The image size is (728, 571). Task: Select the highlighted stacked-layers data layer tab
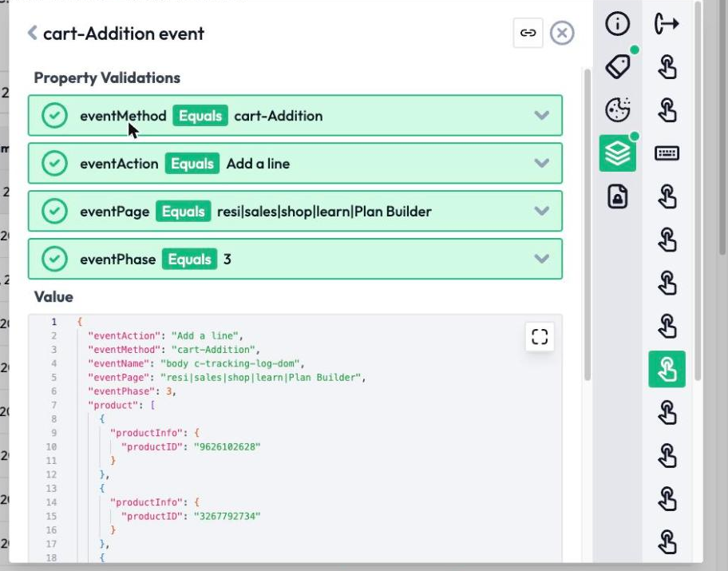tap(618, 153)
